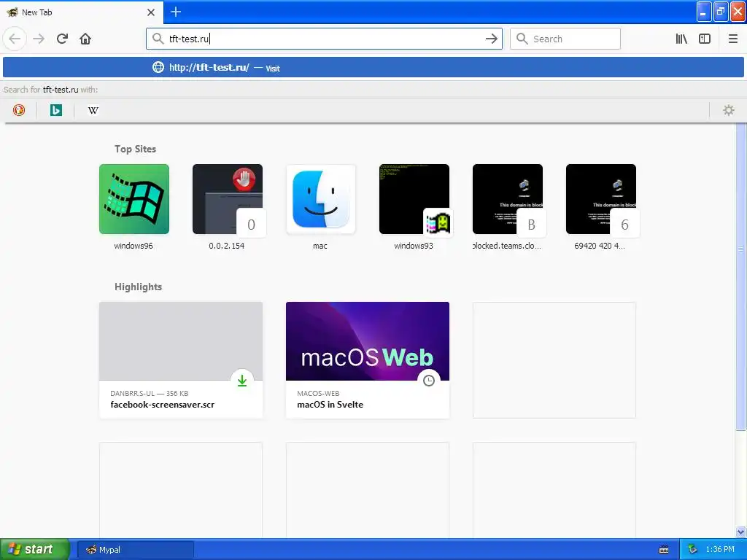
Task: Open the facebook-screensaver.scr highlight card
Action: click(x=181, y=360)
